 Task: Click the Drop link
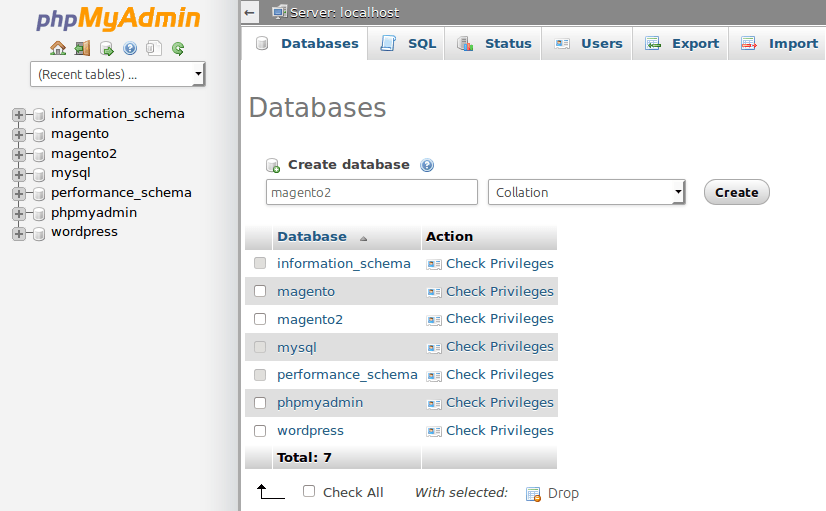click(563, 493)
